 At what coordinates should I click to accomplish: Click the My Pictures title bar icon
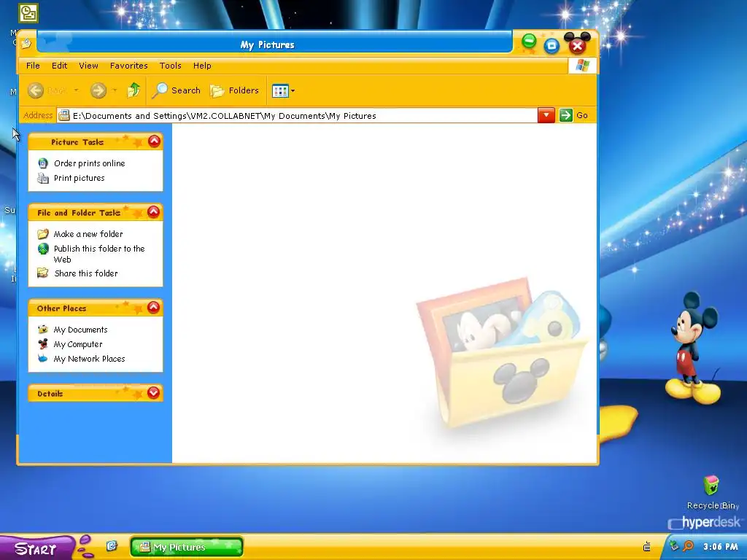pyautogui.click(x=26, y=44)
